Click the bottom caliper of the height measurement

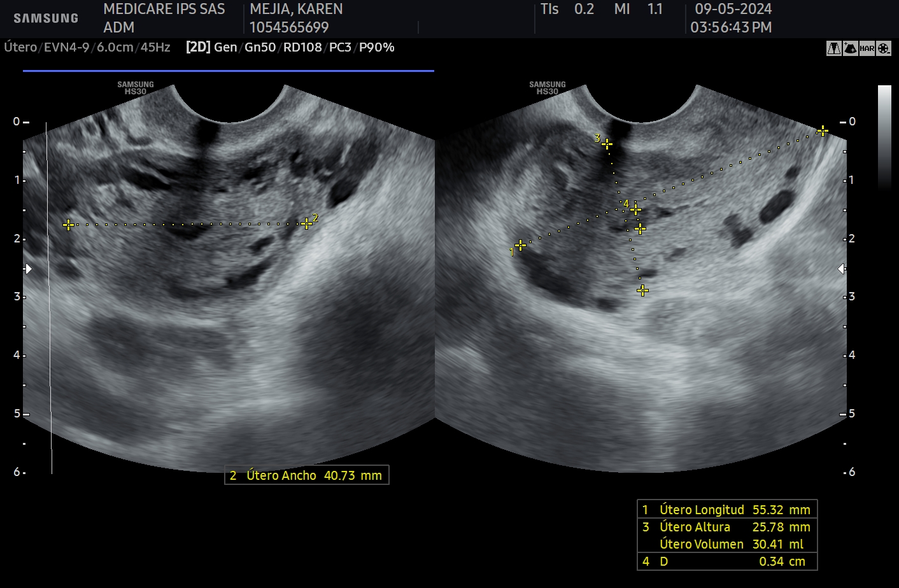[x=642, y=290]
